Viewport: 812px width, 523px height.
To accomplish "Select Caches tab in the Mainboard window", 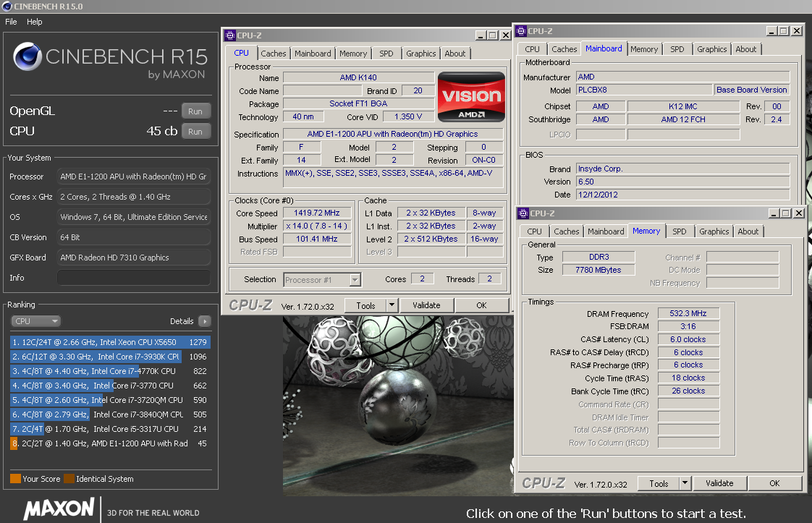I will [564, 49].
